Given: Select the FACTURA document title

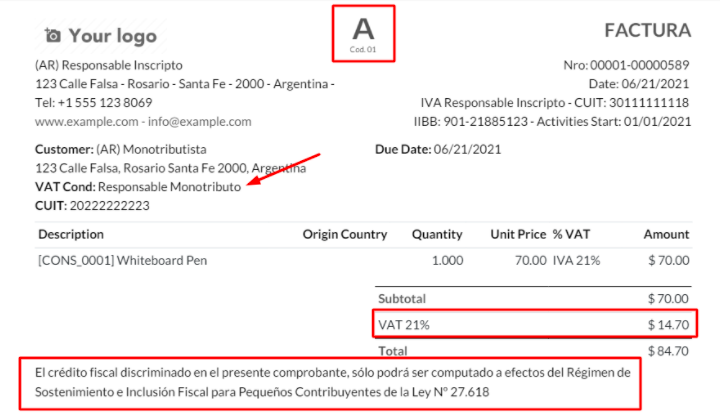Looking at the screenshot, I should click(x=647, y=31).
